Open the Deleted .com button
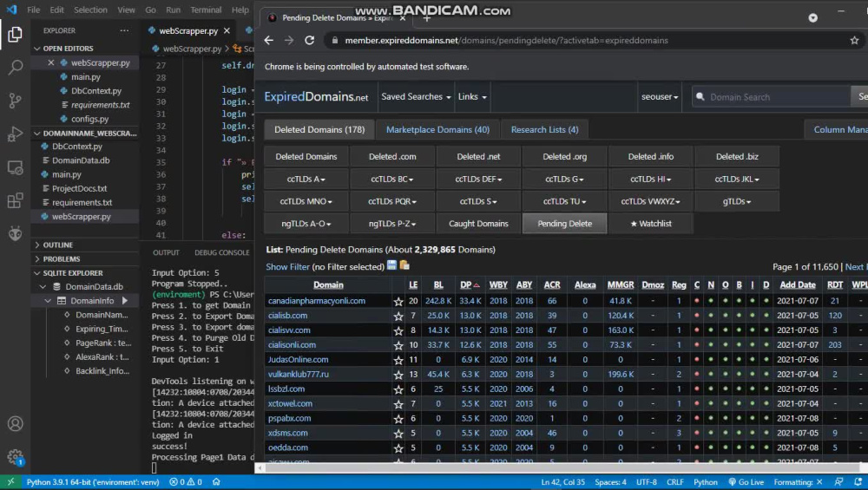Image resolution: width=868 pixels, height=490 pixels. pos(392,156)
